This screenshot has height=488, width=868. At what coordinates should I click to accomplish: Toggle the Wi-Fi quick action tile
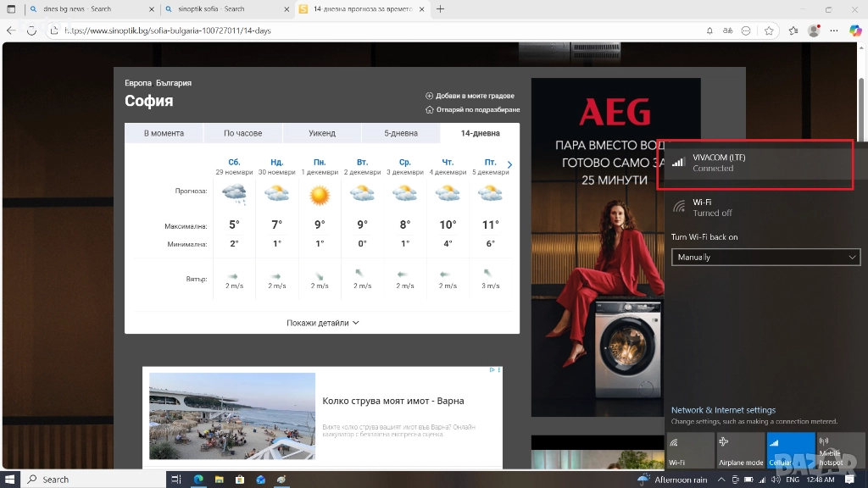(x=690, y=450)
